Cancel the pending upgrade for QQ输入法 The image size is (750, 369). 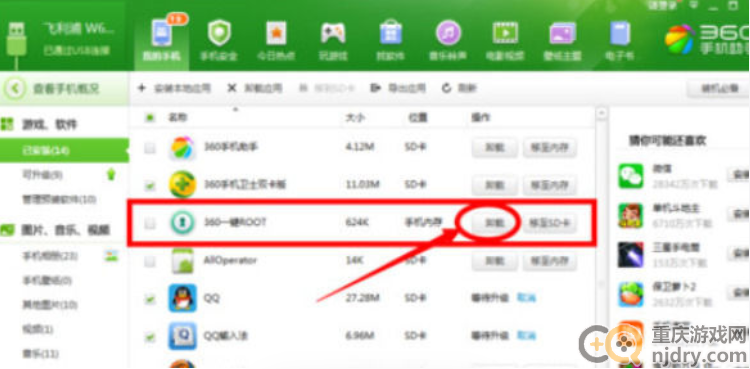pyautogui.click(x=526, y=336)
